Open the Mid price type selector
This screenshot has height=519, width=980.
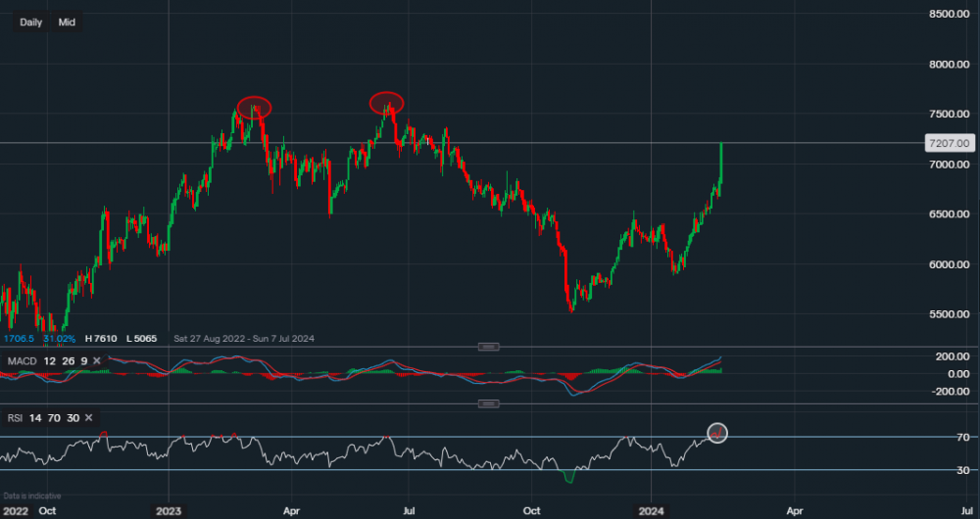click(x=67, y=22)
